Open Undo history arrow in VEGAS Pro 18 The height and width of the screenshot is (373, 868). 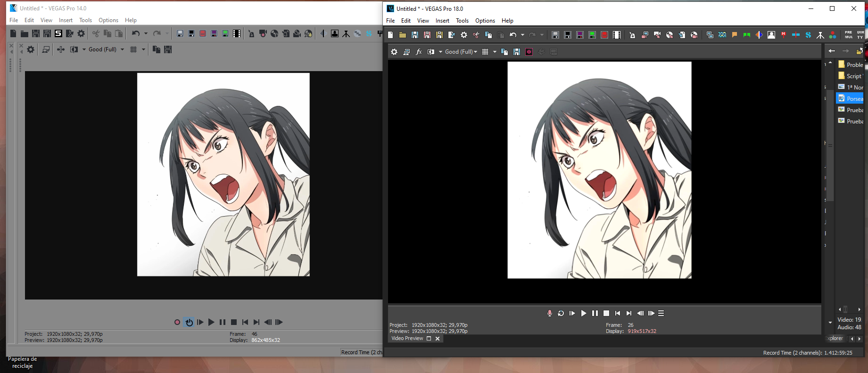pyautogui.click(x=522, y=35)
